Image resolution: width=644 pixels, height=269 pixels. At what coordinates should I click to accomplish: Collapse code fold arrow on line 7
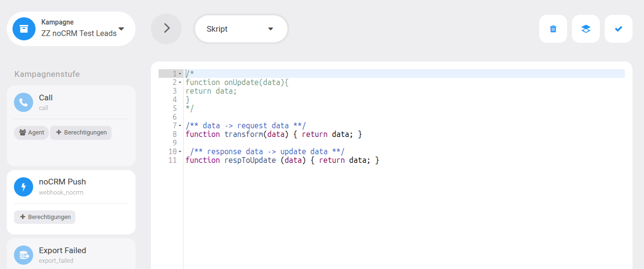coord(180,126)
